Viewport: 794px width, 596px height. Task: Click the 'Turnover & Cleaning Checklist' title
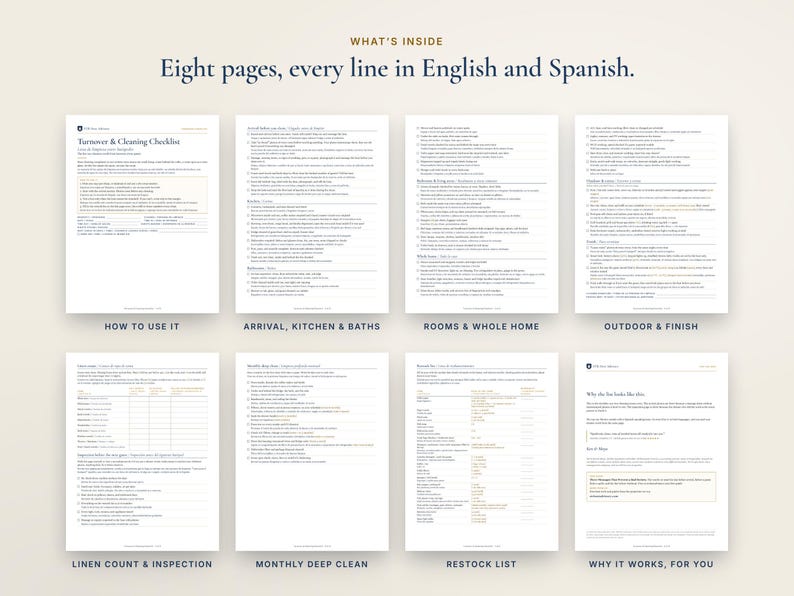tap(129, 142)
